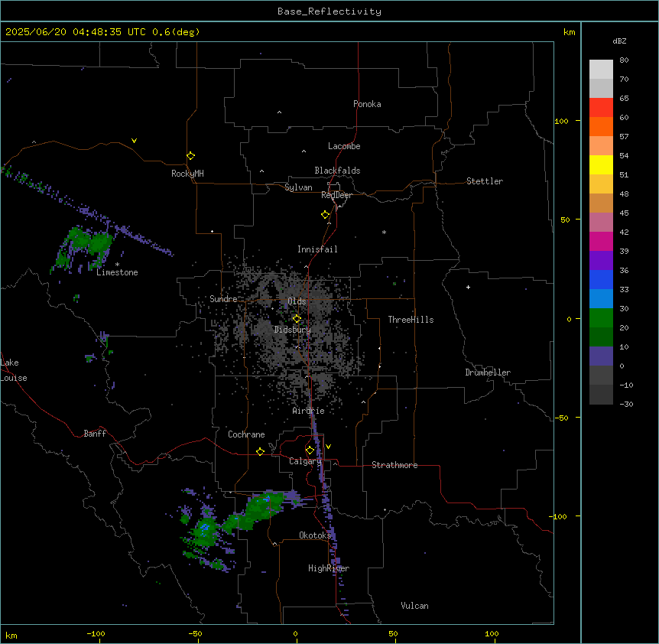Click the blue-cored storm cell southwest of Okotoks

(x=205, y=532)
